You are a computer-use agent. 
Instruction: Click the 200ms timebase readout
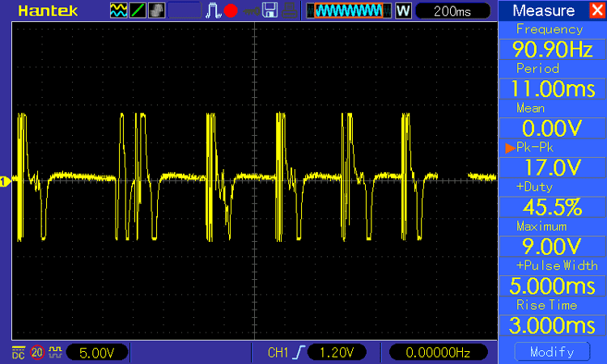tap(452, 11)
